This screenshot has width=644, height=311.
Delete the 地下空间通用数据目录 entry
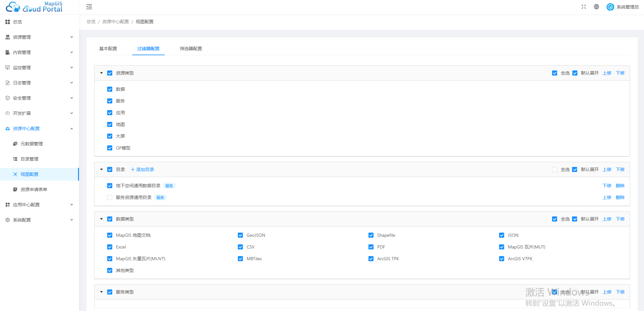[620, 186]
